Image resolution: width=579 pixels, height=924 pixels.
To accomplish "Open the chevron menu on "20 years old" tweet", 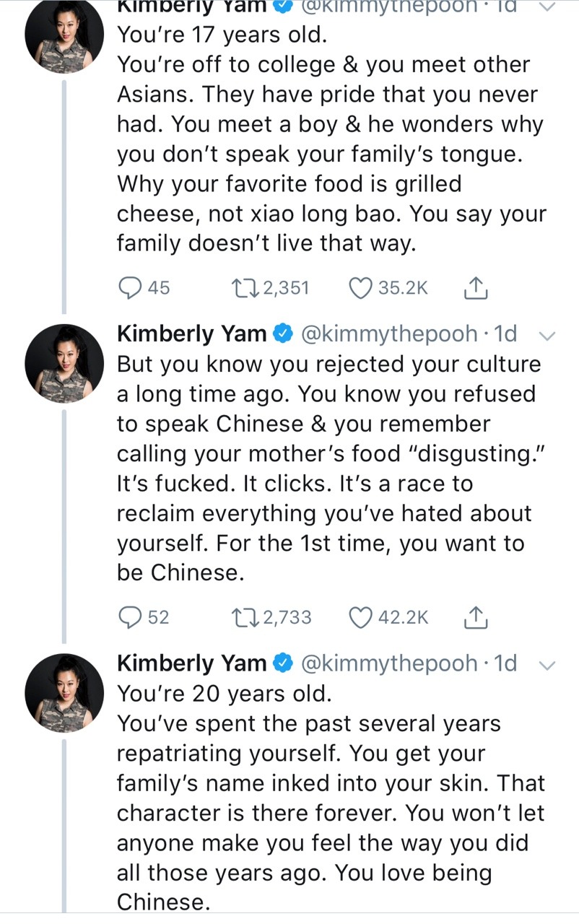I will pyautogui.click(x=547, y=663).
